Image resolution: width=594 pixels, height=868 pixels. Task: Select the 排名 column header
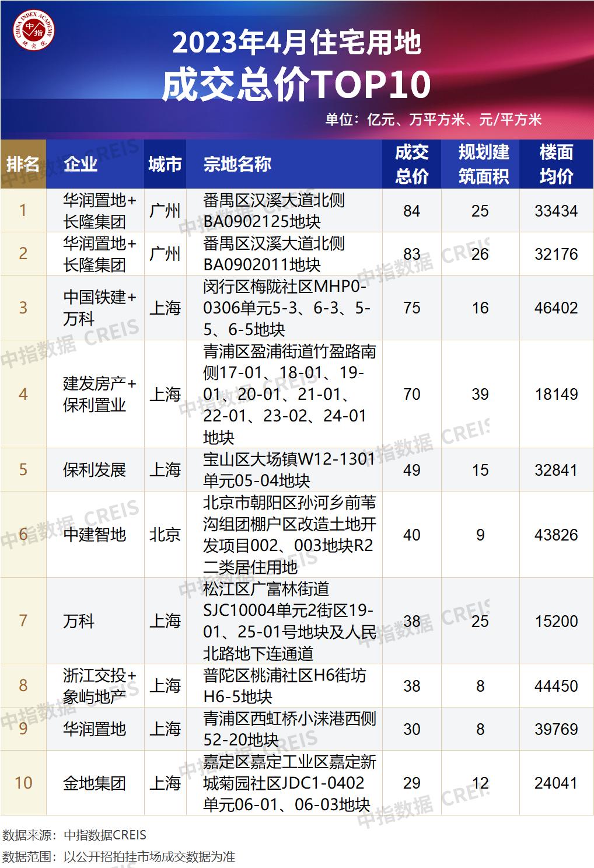pos(23,163)
